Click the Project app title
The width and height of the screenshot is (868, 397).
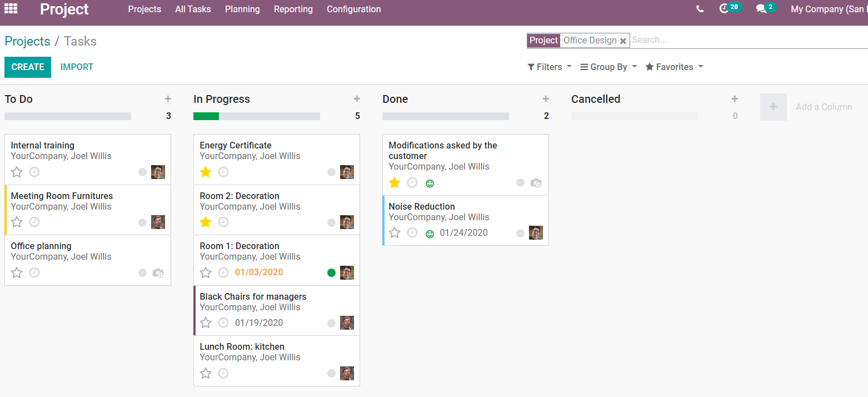coord(64,9)
